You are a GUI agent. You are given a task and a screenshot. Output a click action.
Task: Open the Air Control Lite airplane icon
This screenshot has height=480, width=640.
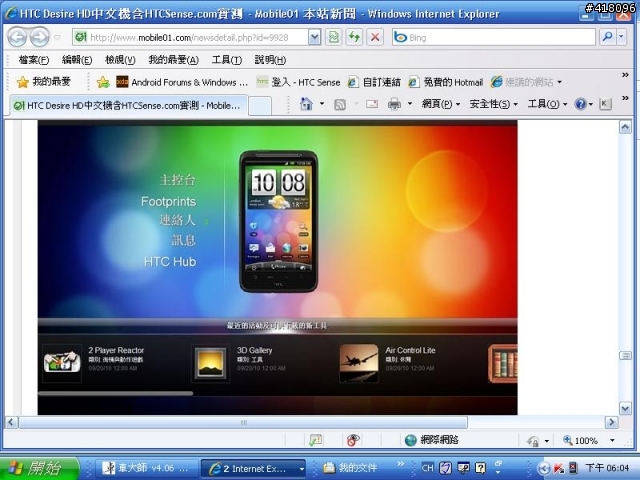359,363
